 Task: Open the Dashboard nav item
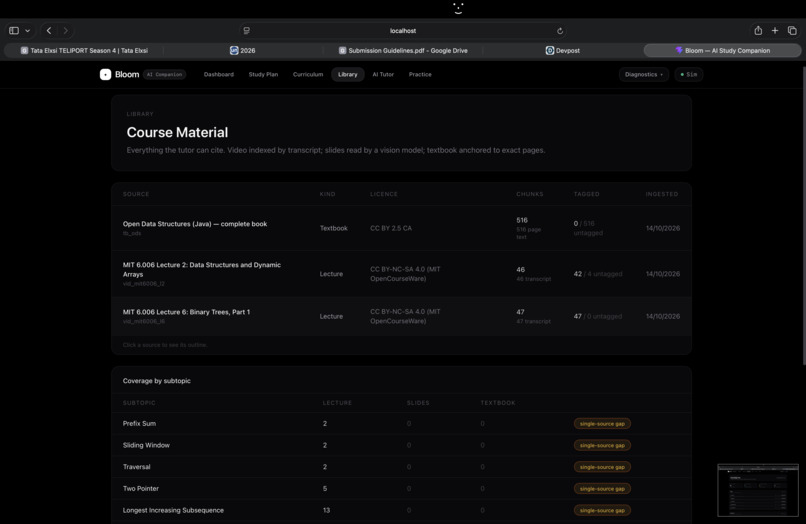[x=218, y=75]
